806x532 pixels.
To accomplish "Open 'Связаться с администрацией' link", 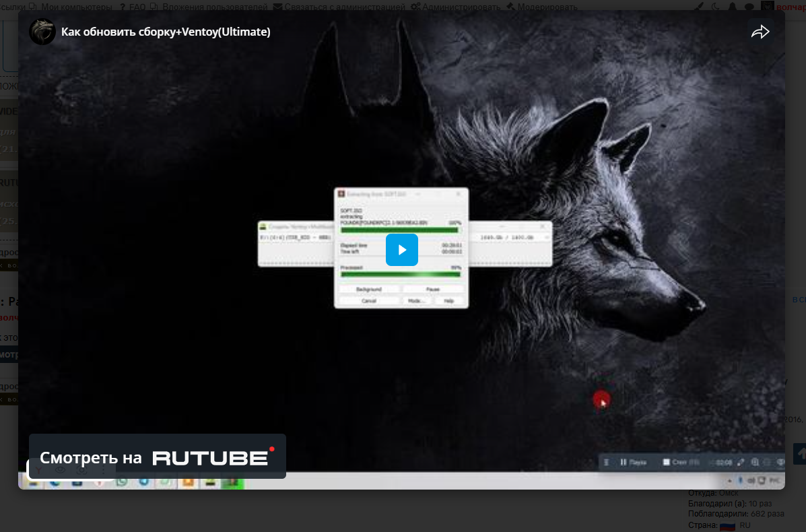I will coord(343,7).
